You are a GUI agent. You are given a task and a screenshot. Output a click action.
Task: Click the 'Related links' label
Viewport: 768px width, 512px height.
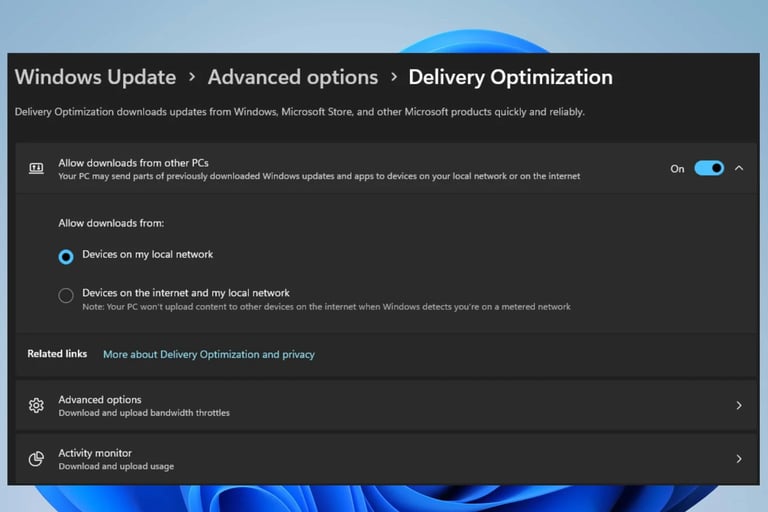coord(57,354)
